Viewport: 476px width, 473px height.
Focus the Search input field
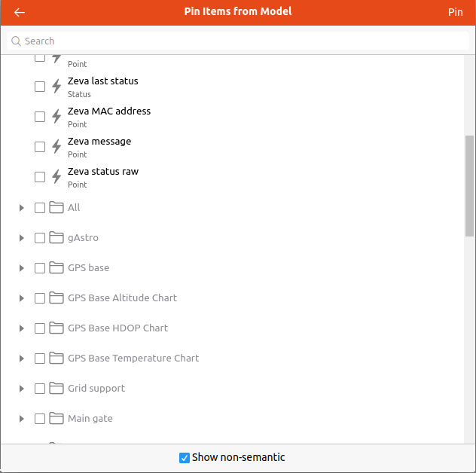(x=241, y=41)
